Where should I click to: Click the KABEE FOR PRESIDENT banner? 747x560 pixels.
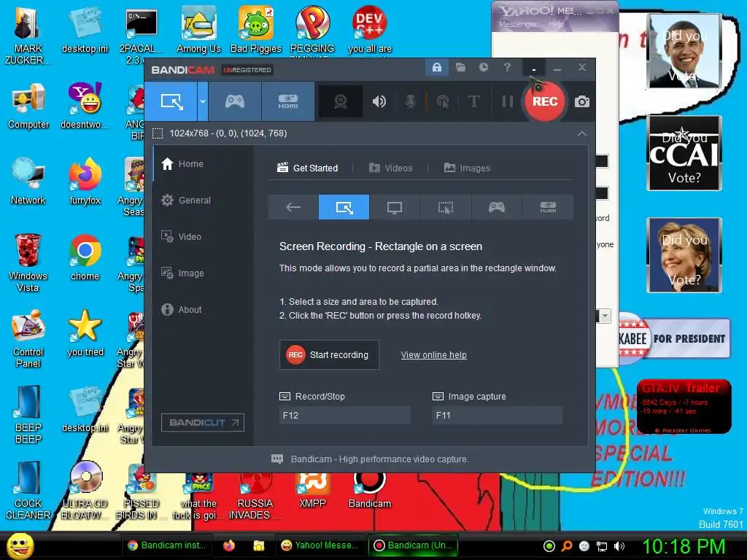[x=674, y=338]
